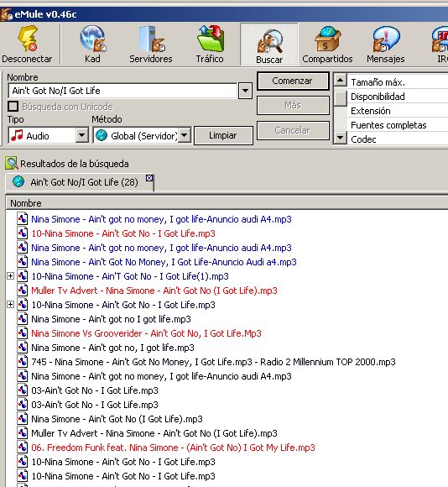This screenshot has height=487, width=448.
Task: Open the IRC icon at the toolbar edge
Action: coord(440,39)
